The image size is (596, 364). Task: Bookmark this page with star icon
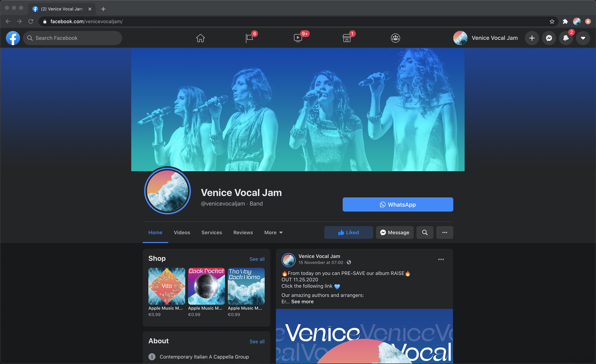[552, 22]
